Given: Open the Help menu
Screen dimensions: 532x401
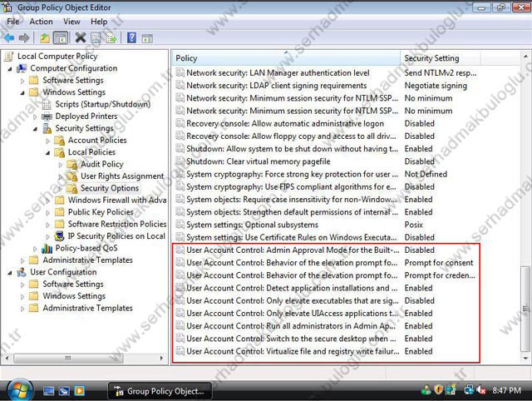Looking at the screenshot, I should click(x=99, y=22).
